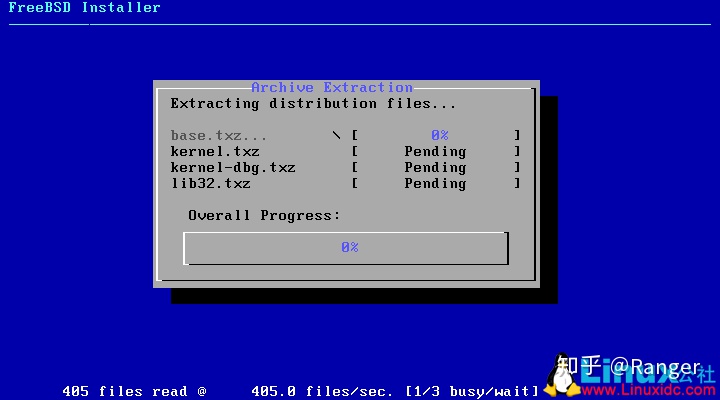
Task: Click the Archive Extraction dialog title
Action: click(x=332, y=87)
